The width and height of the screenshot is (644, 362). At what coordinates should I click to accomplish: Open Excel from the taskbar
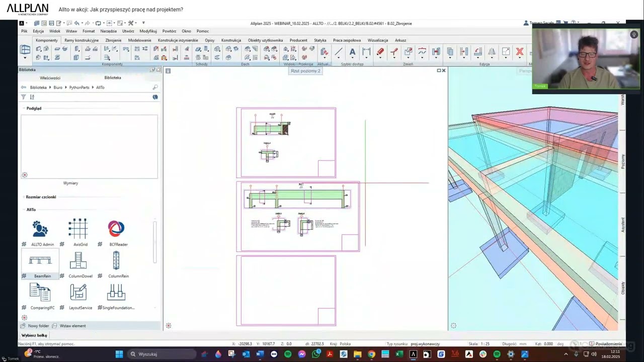click(x=399, y=354)
